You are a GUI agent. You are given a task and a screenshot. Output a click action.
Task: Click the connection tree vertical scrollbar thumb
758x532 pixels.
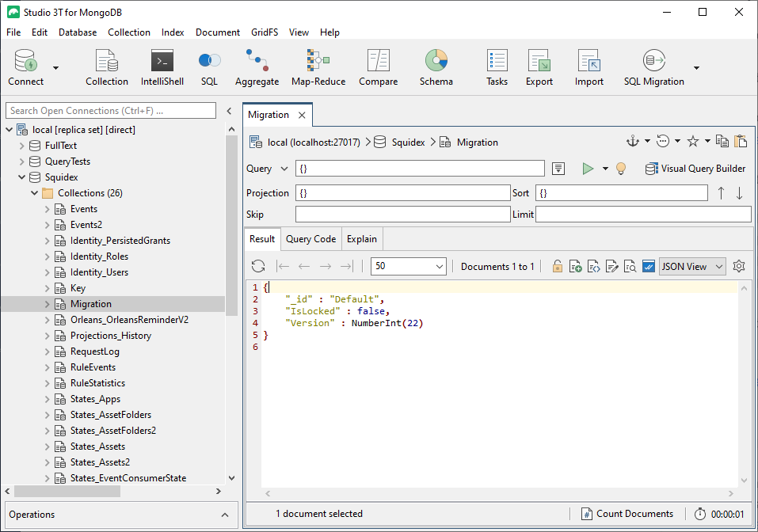click(231, 226)
